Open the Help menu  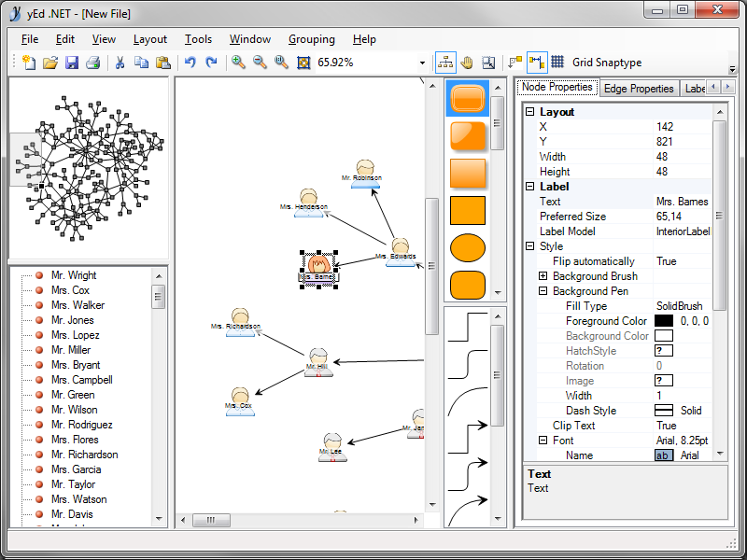click(x=364, y=39)
